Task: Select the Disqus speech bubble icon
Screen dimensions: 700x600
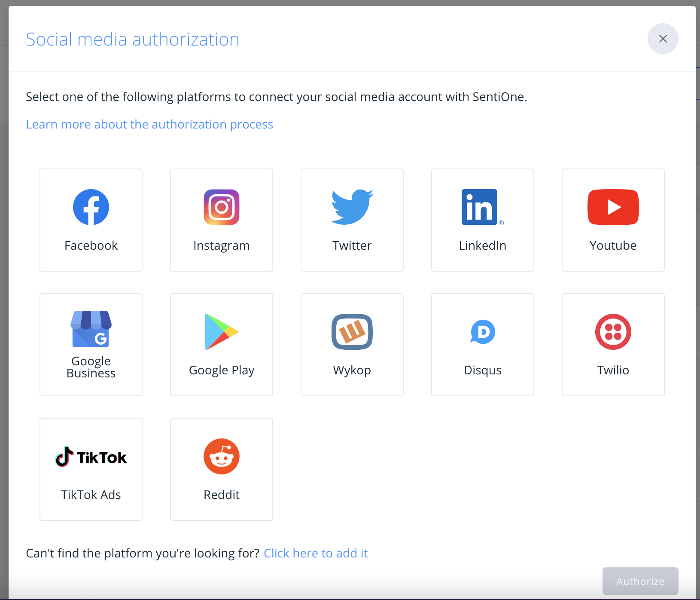Action: (x=483, y=332)
